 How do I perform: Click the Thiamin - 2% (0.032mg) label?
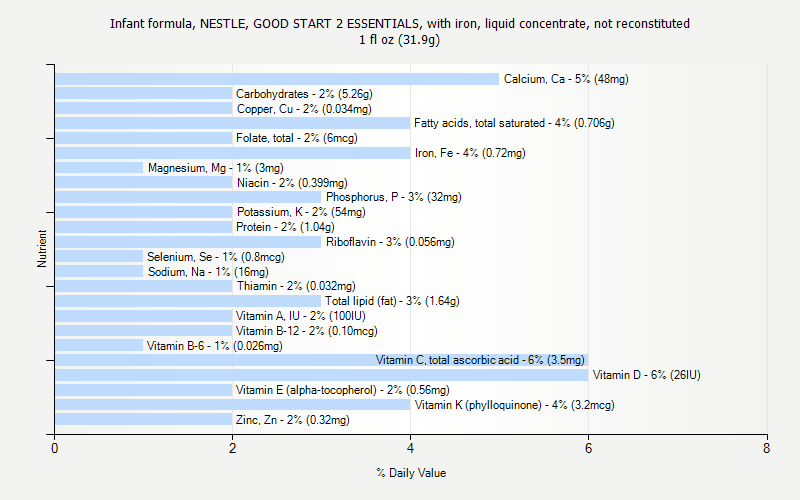[296, 286]
